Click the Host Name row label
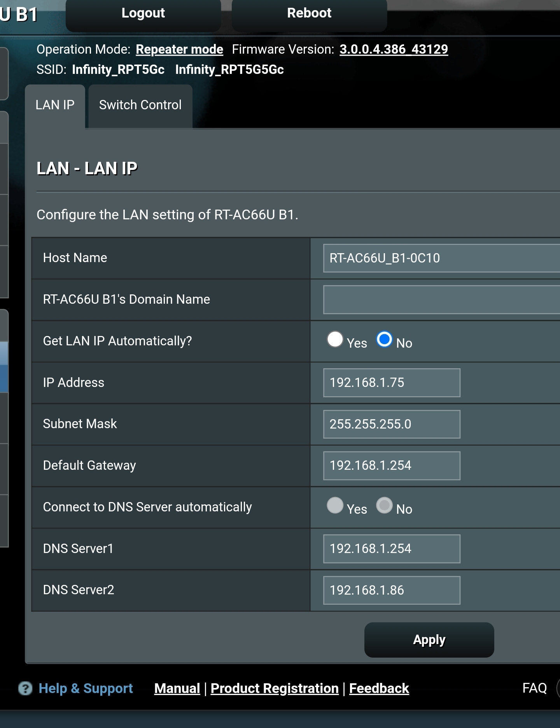Image resolution: width=560 pixels, height=728 pixels. [75, 258]
